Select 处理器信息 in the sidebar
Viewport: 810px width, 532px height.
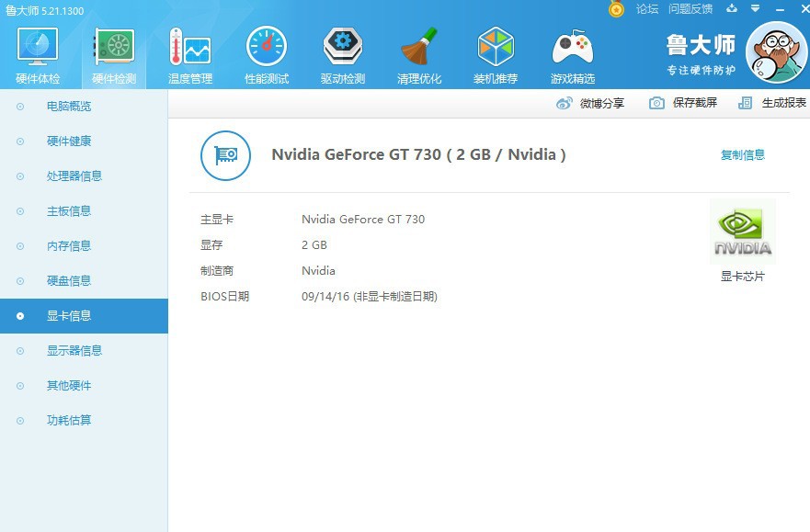point(72,175)
